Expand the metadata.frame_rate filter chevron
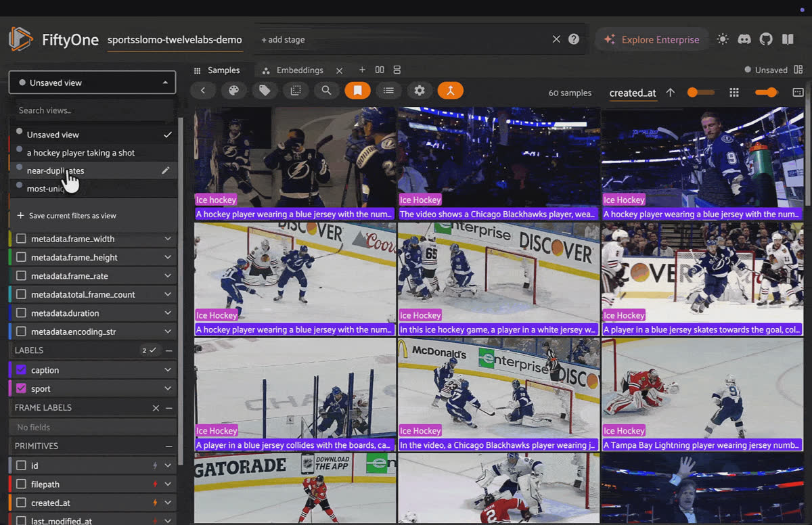Screen dimensions: 812x525 tap(168, 276)
